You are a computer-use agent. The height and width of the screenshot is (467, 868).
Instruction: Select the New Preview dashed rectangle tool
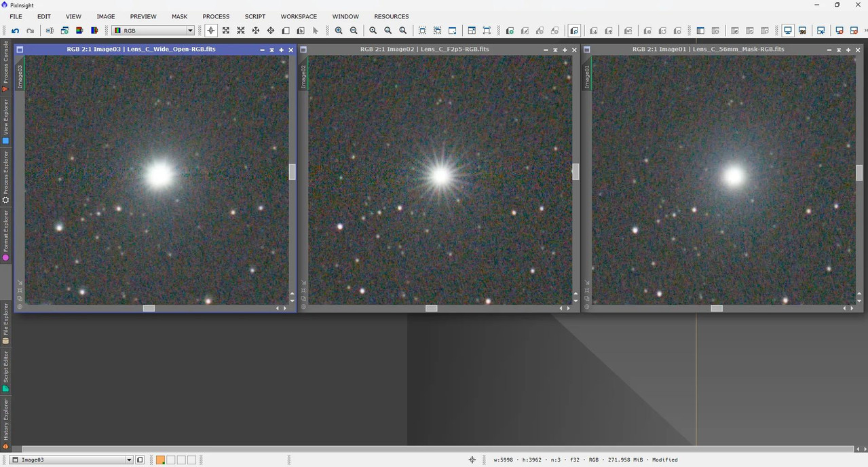423,31
